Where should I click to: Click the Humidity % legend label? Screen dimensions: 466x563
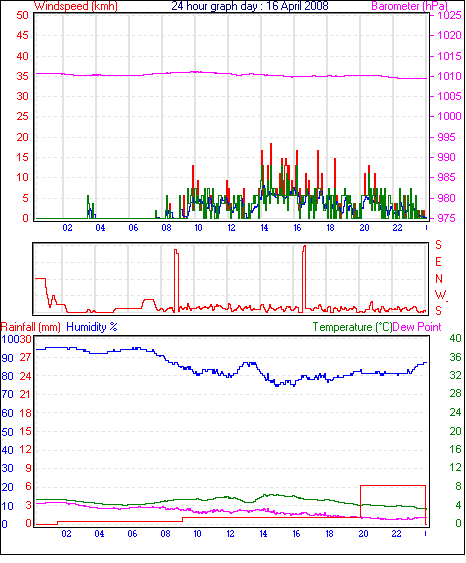pos(92,327)
